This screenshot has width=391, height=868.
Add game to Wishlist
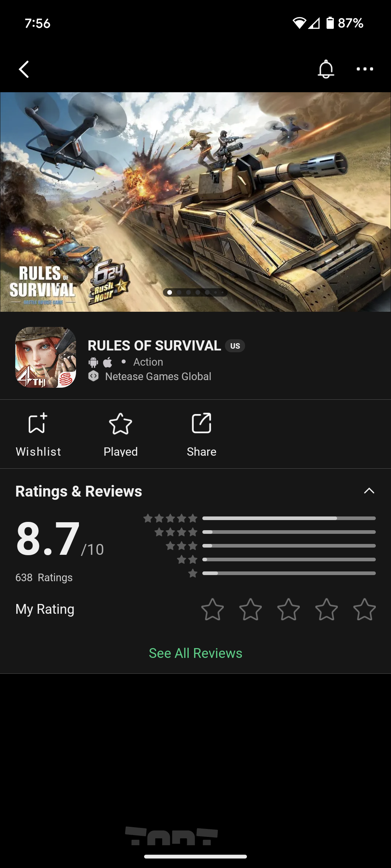point(38,434)
